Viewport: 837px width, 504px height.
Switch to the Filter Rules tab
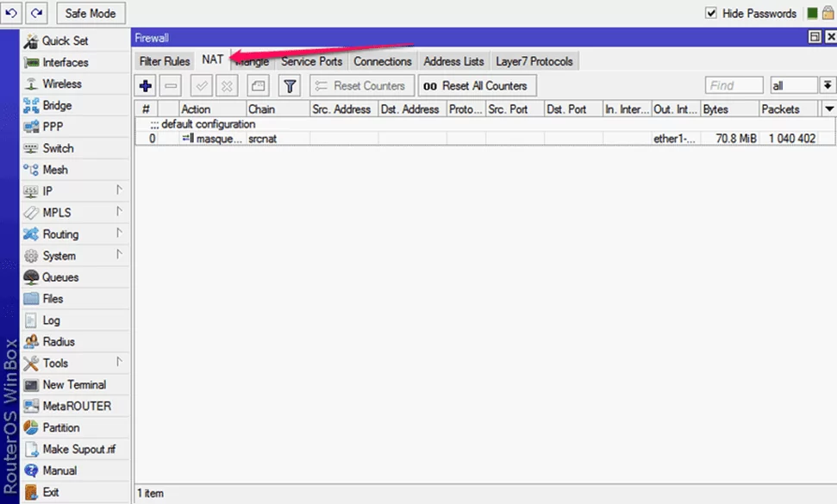click(165, 61)
